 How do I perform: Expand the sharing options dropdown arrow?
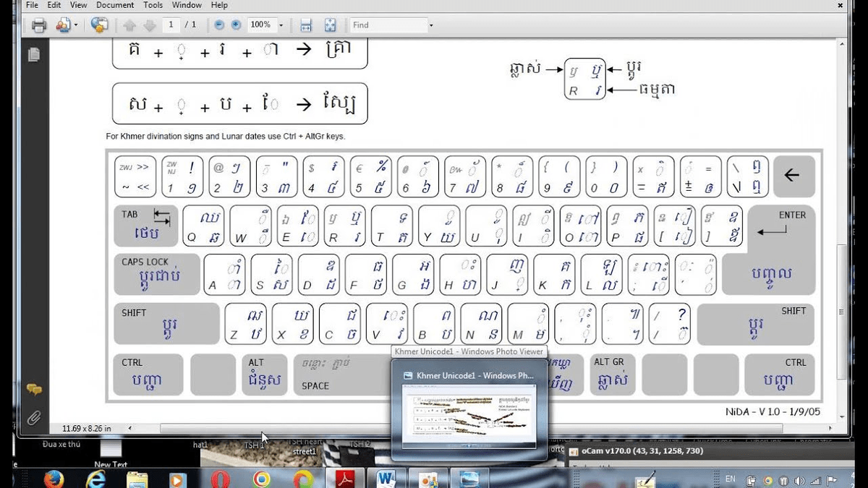click(76, 25)
